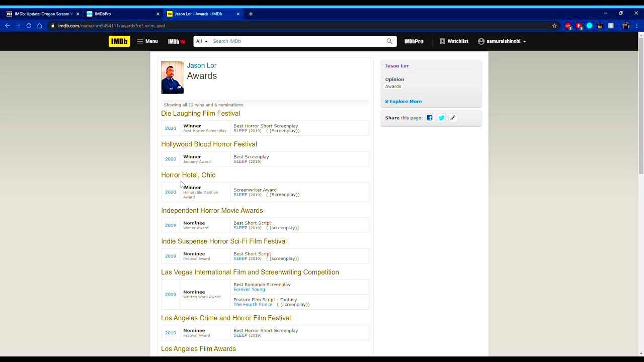Click 2019 year in Las Vegas International row
The image size is (644, 362).
[171, 294]
